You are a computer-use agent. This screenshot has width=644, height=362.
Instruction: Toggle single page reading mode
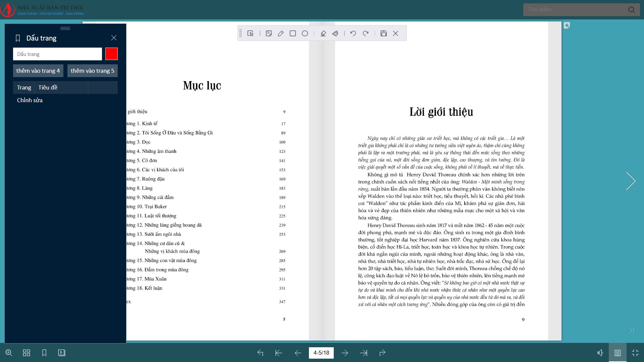(618, 353)
